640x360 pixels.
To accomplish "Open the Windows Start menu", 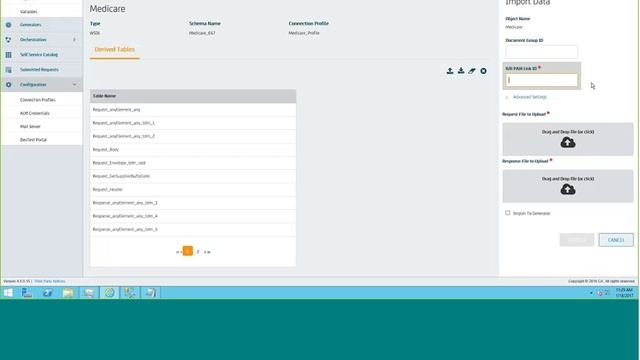I will [8, 293].
